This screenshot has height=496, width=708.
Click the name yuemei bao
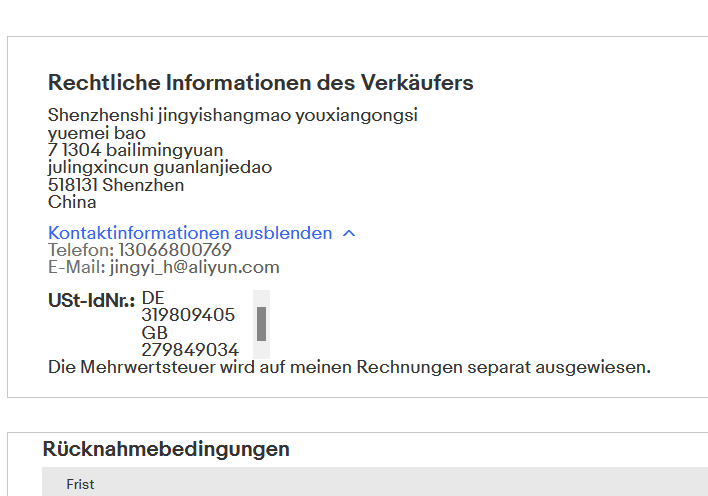point(97,133)
